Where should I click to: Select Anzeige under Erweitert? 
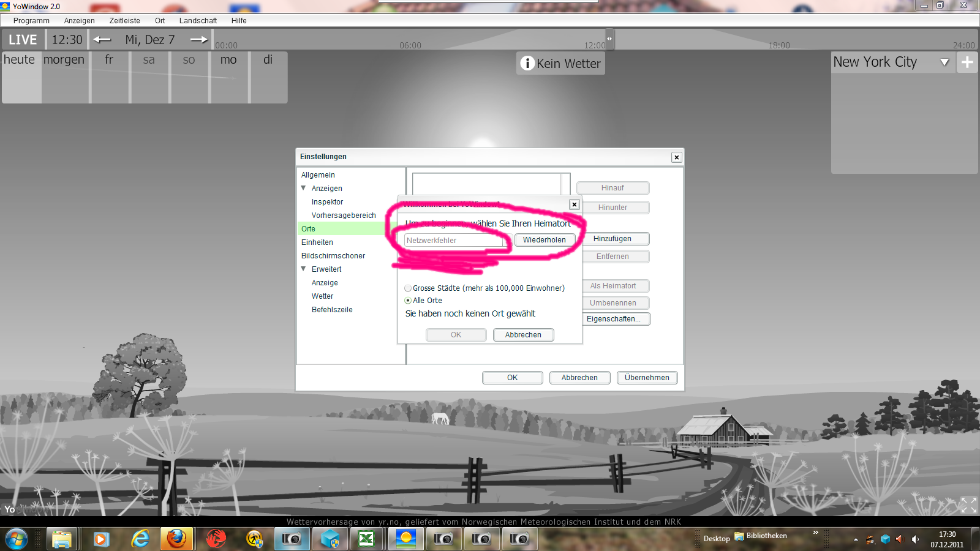click(325, 283)
